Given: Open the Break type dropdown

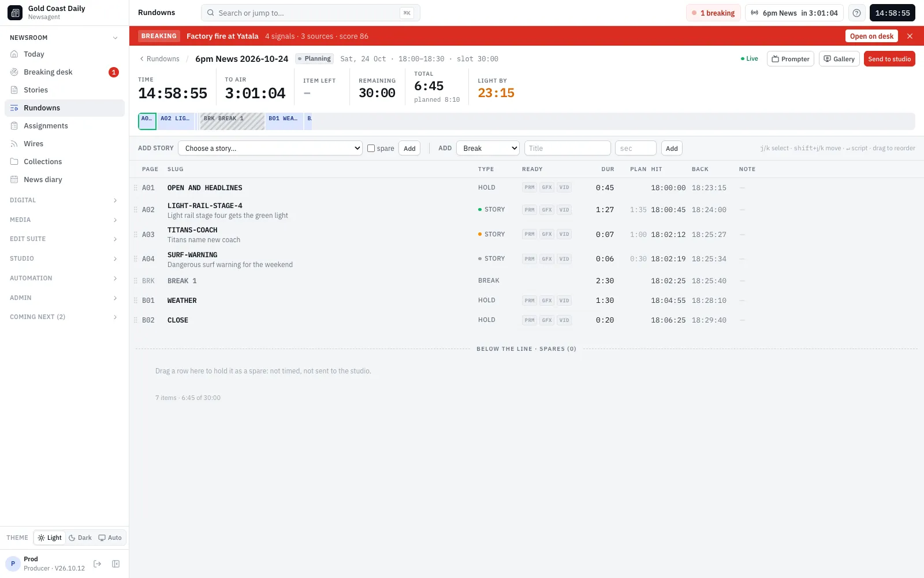Looking at the screenshot, I should (488, 149).
